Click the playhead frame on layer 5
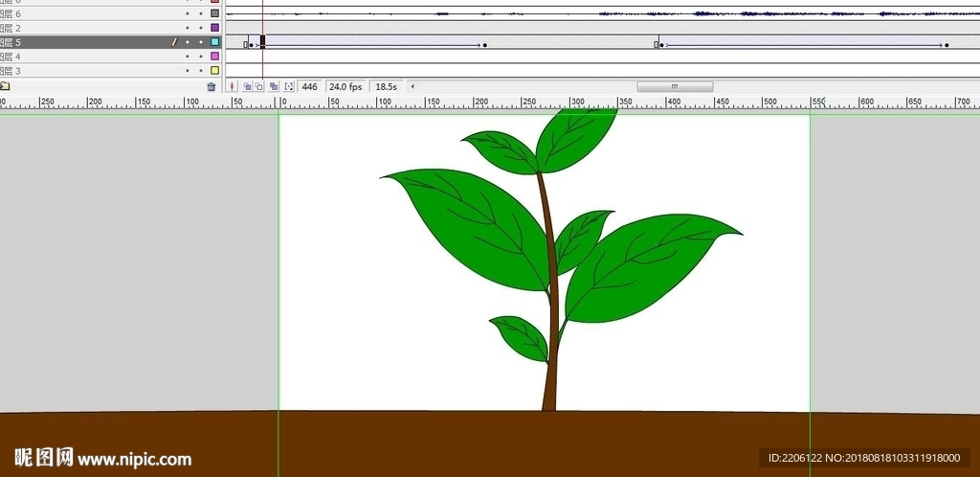This screenshot has height=477, width=980. 262,42
